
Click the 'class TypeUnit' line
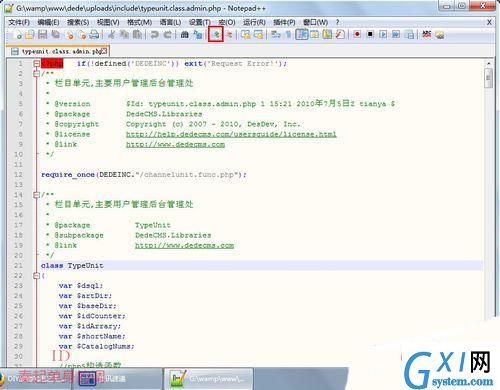click(x=72, y=266)
